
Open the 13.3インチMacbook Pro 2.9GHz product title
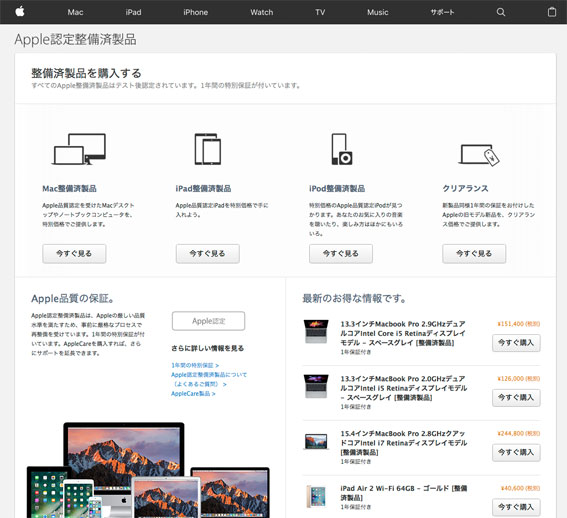403,333
